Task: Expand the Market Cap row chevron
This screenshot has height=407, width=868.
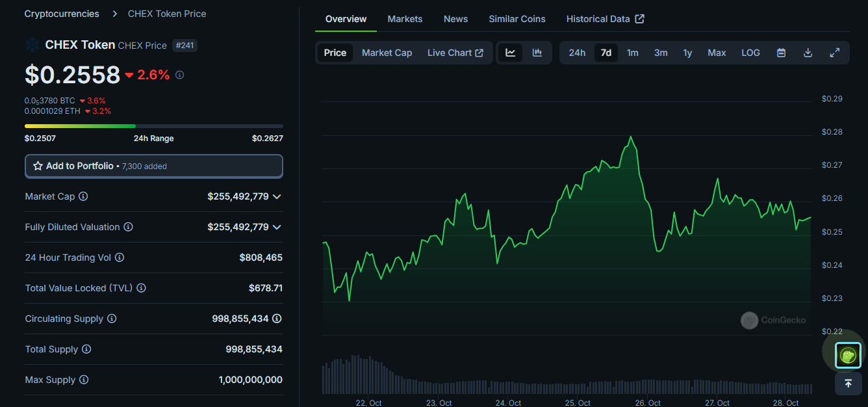Action: click(x=277, y=196)
